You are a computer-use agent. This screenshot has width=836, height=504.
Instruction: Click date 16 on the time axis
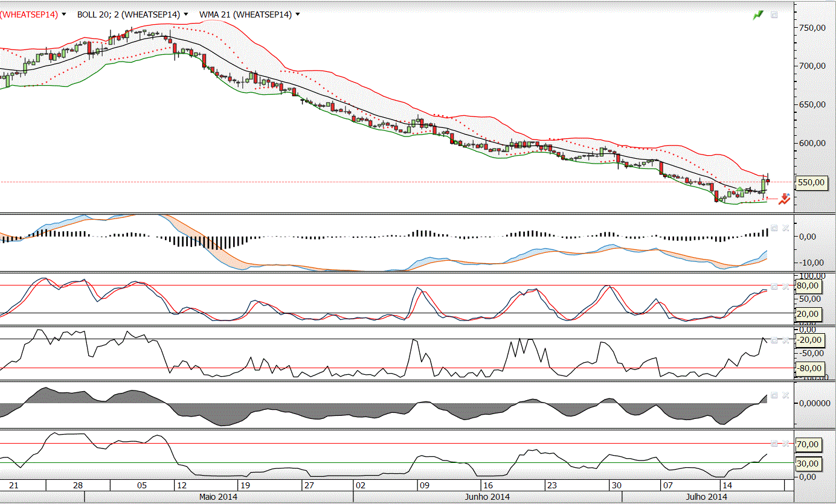point(488,485)
